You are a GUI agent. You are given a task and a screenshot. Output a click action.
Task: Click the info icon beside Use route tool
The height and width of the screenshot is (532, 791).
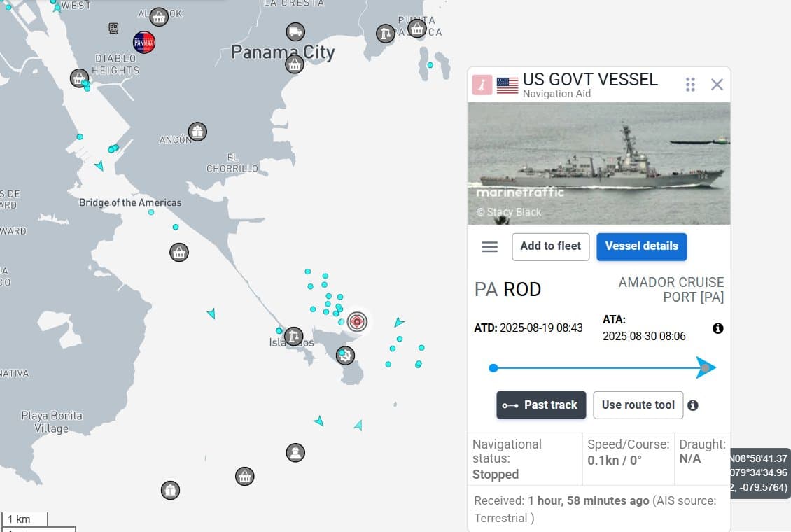coord(694,405)
